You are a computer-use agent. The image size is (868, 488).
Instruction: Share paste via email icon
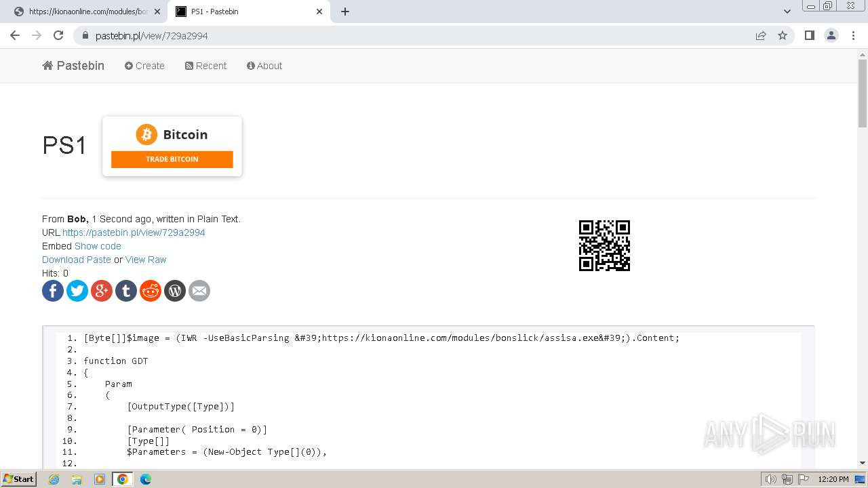tap(199, 291)
